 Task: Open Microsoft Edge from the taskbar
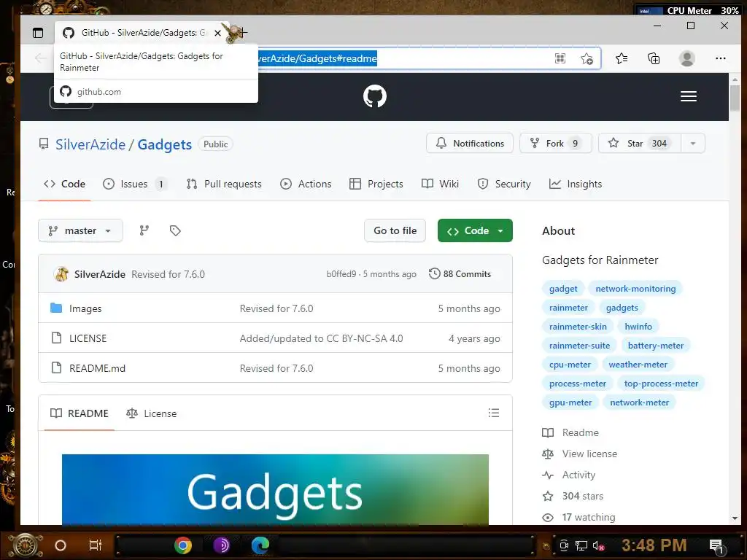pyautogui.click(x=260, y=545)
